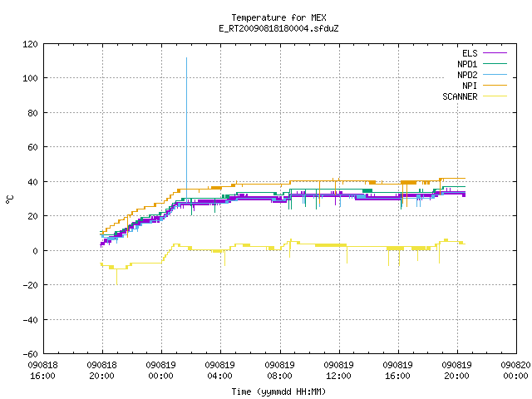This screenshot has width=532, height=399.
Task: Click the NPD2 legend label
Action: click(467, 75)
